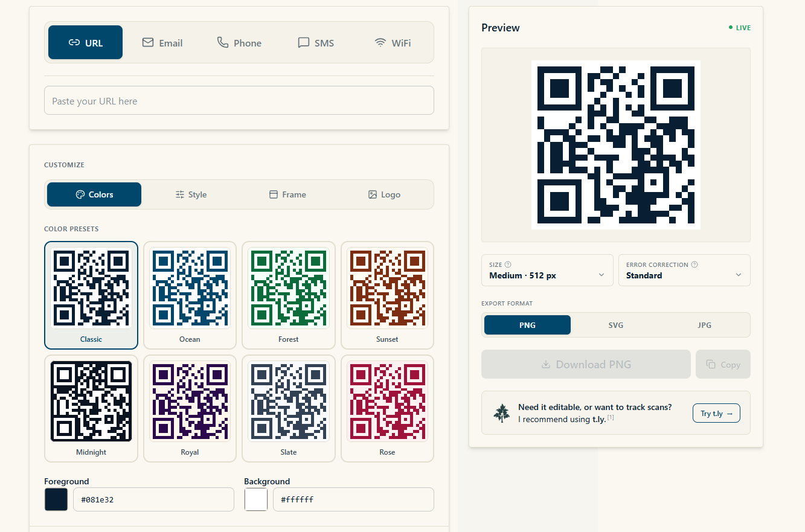This screenshot has width=805, height=532.
Task: Choose JPG export format
Action: pos(704,325)
